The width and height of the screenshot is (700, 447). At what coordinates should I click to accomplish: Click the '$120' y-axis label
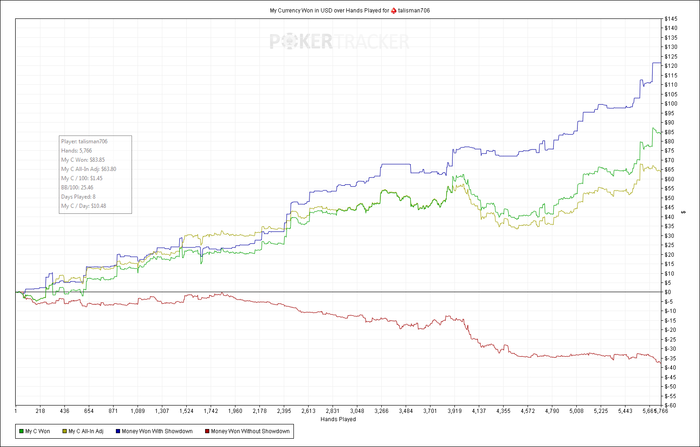[x=671, y=66]
